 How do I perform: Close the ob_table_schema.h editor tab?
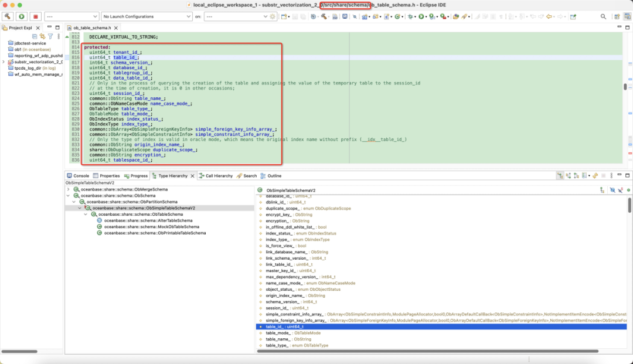pos(116,28)
